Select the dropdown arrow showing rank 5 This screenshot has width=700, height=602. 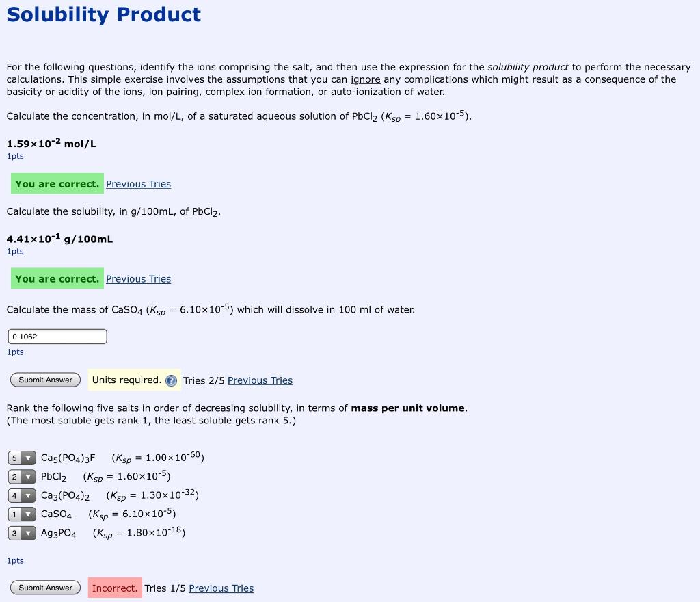27,457
